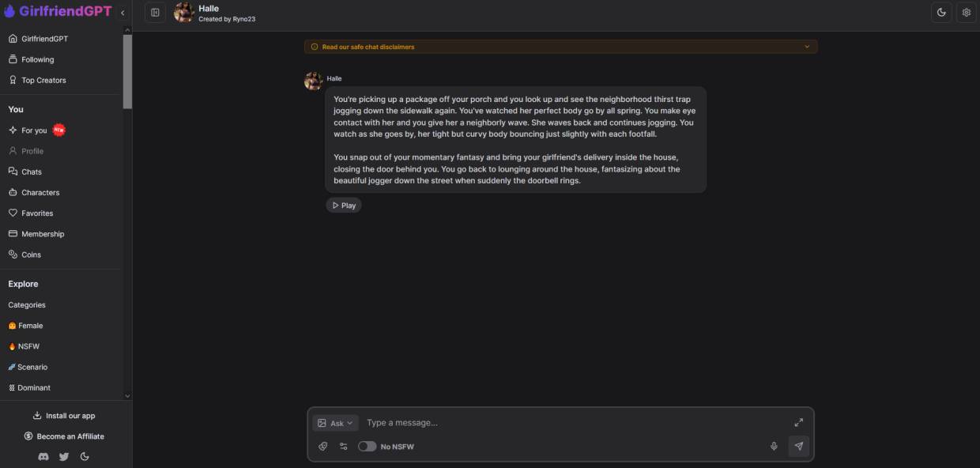
Task: Click the Become an Affiliate link
Action: click(x=64, y=436)
